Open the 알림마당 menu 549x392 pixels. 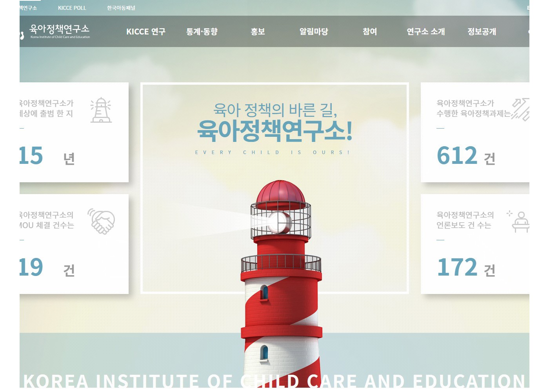click(314, 32)
